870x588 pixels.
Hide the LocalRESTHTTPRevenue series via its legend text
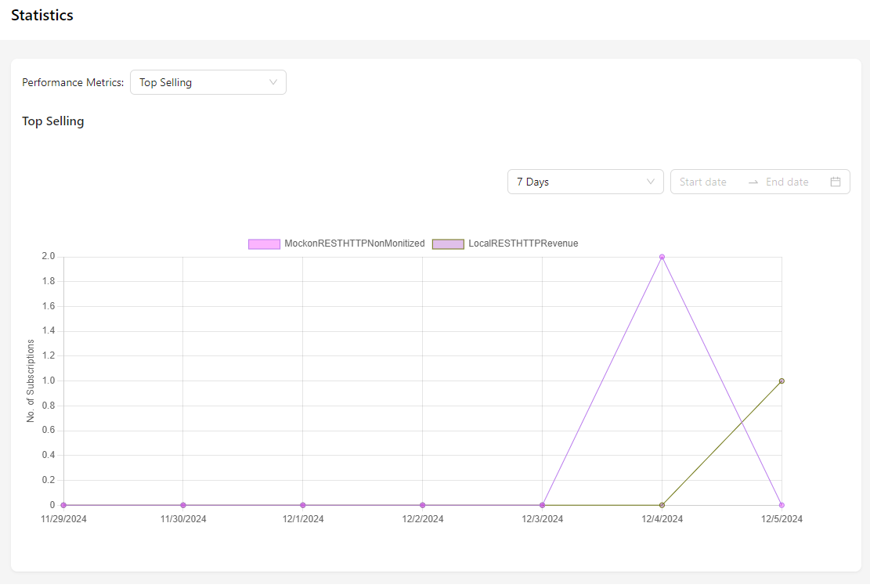click(523, 243)
